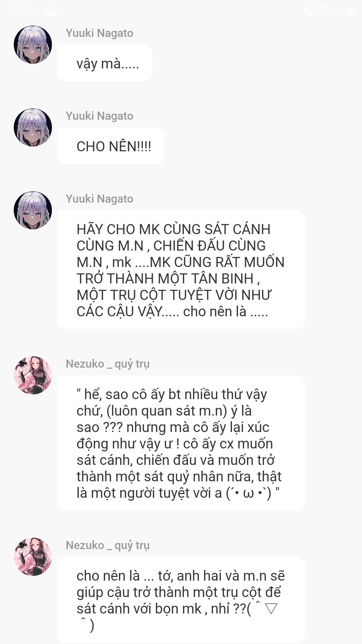Tap the message starting with 'hể, sao cô ấy'
The image size is (362, 644).
181,443
